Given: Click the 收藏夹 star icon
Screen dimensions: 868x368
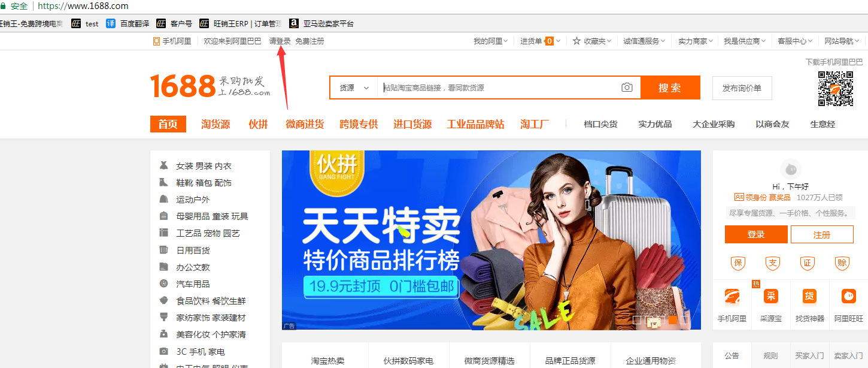Looking at the screenshot, I should click(576, 41).
